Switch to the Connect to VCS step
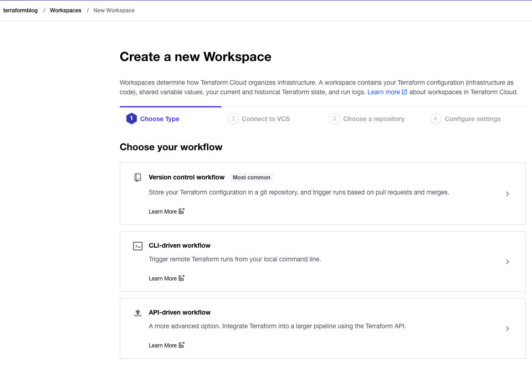The image size is (532, 392). (265, 118)
